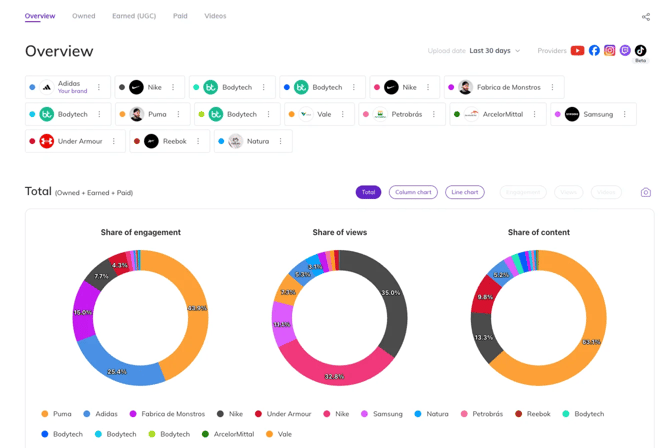Click the Petrobrás brand chip
The width and height of the screenshot is (670, 448).
pyautogui.click(x=398, y=114)
